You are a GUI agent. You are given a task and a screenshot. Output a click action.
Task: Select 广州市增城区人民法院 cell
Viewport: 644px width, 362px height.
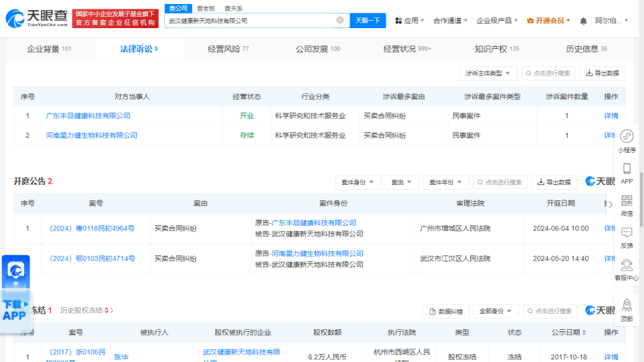tap(455, 228)
